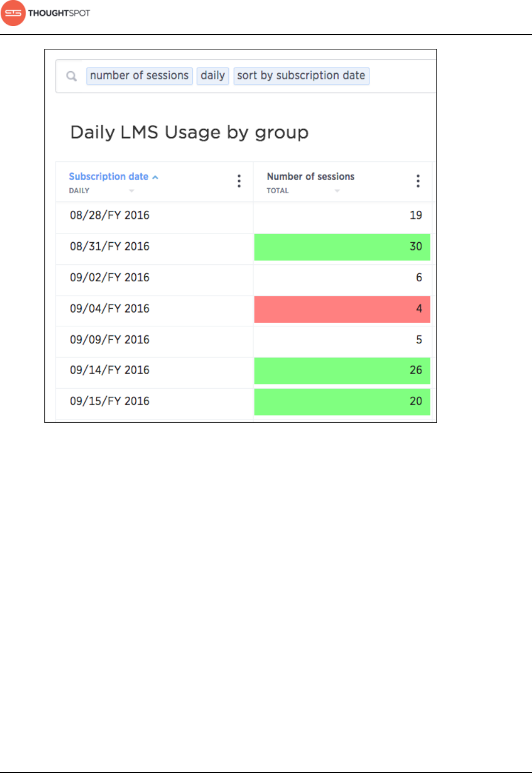Click the 'Daily LMS Usage by group' title
This screenshot has height=773, width=532.
point(189,132)
